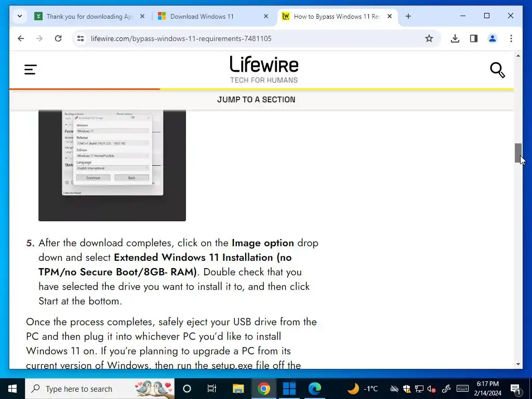Toggle the Chrome side panel
Screen dimensions: 532x399
pyautogui.click(x=474, y=38)
